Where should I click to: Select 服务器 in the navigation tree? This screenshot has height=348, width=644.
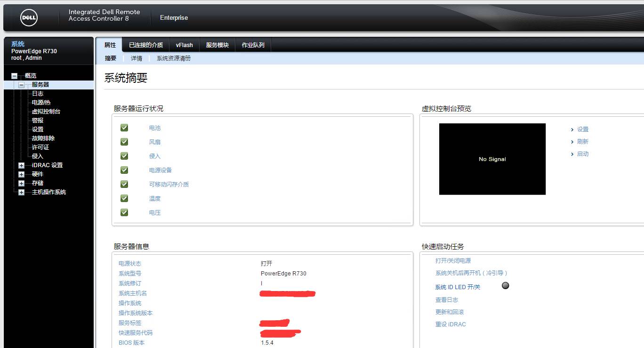(x=40, y=85)
